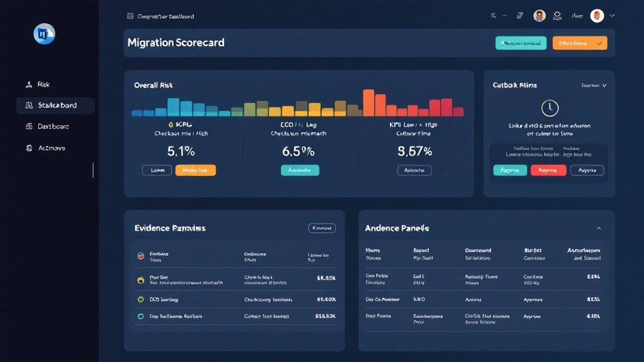
Task: Click the note icon in header
Action: click(x=520, y=16)
